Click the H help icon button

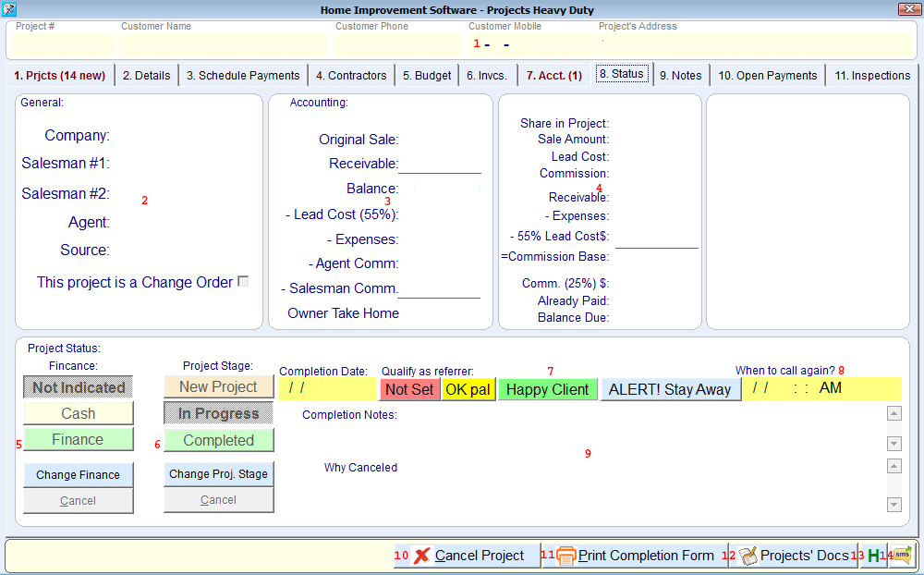(x=873, y=556)
